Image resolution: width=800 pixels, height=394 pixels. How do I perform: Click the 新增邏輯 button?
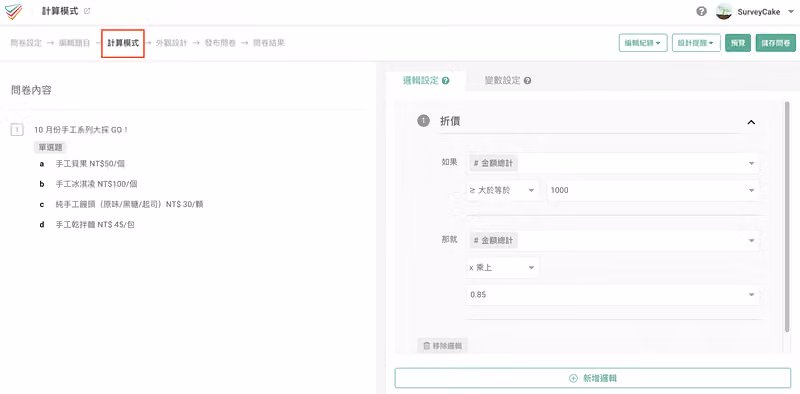592,378
